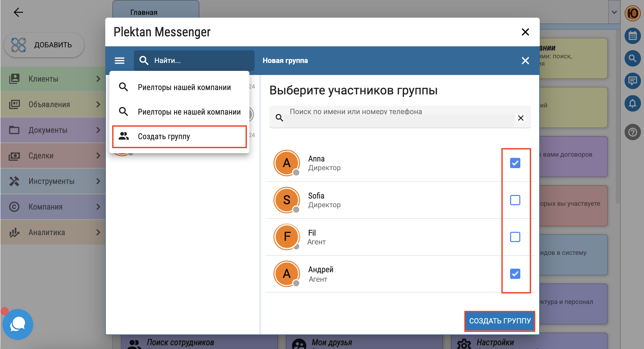644x349 pixels.
Task: Click the Документы folder icon
Action: [x=14, y=130]
